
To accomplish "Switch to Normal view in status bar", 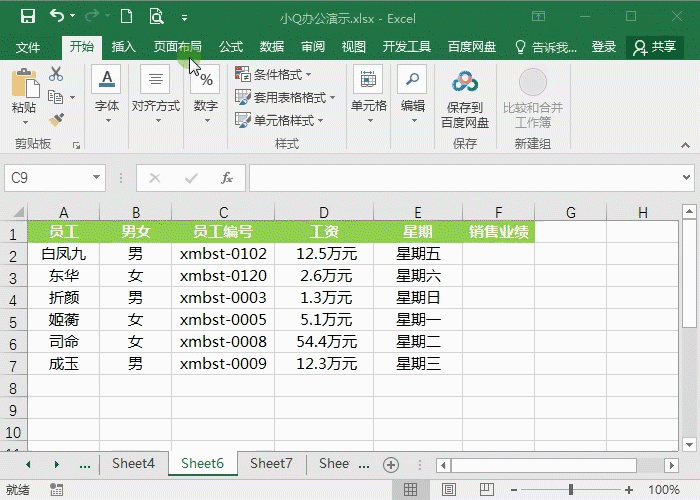I will [x=410, y=489].
